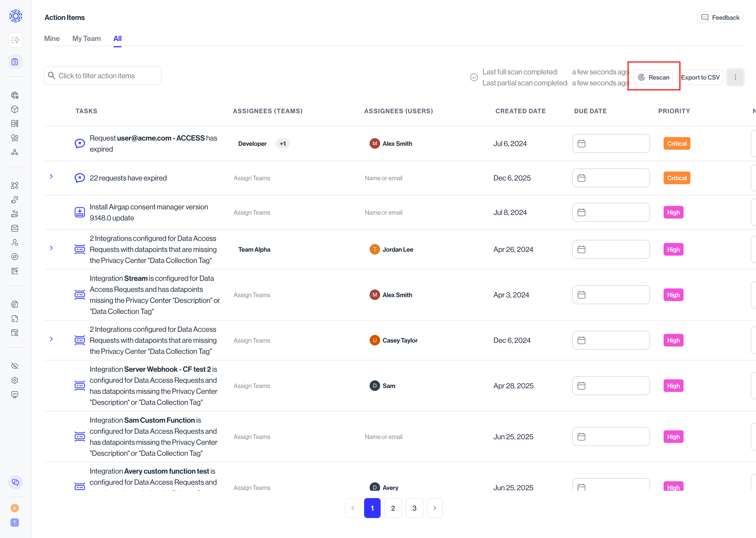This screenshot has height=538, width=756.
Task: Open the Critical priority badge for user@acme.com request
Action: (x=677, y=143)
